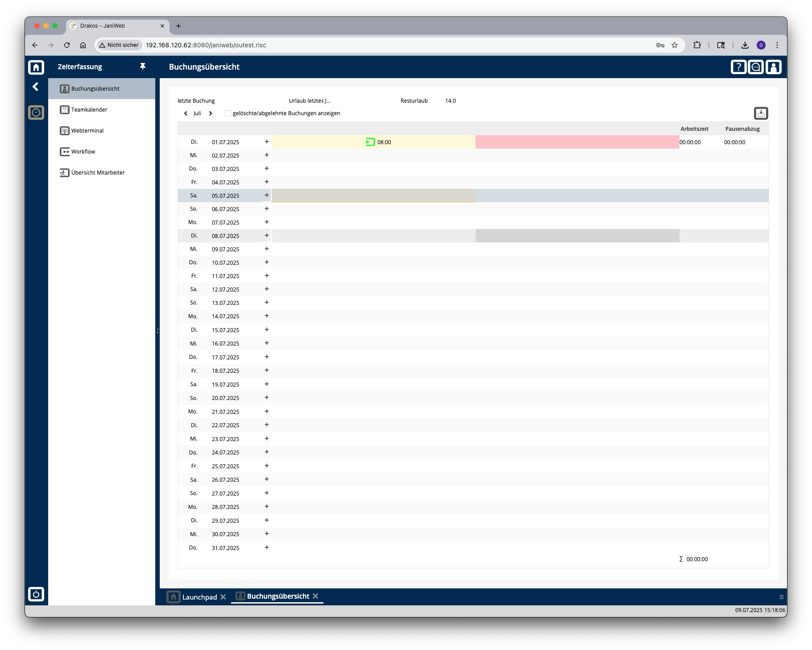Click the export download icon above table
812x650 pixels.
click(x=761, y=113)
